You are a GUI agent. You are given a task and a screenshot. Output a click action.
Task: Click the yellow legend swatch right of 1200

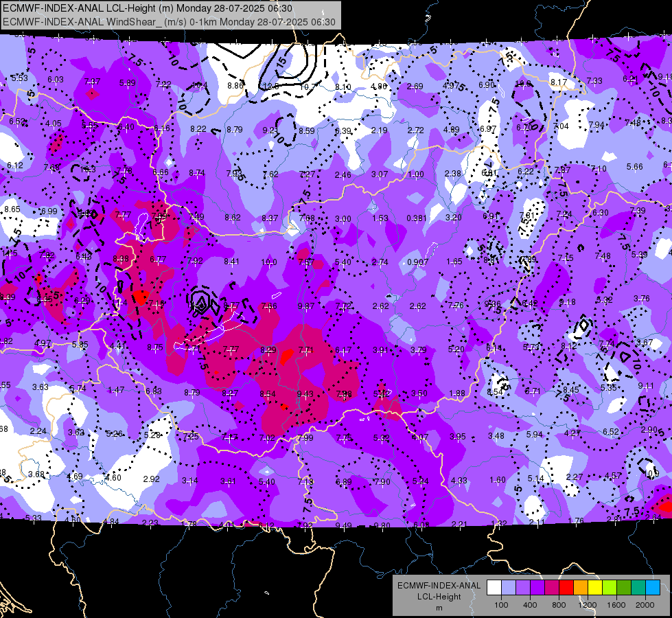[x=595, y=588]
